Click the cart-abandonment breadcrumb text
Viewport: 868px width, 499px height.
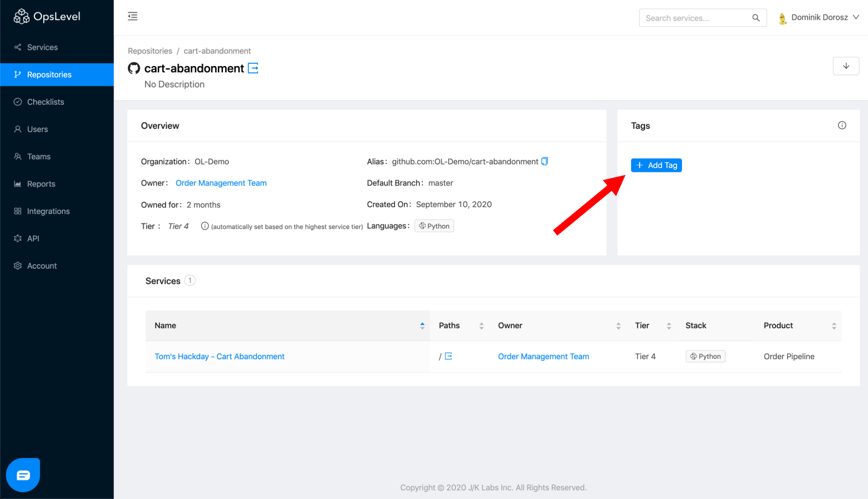tap(217, 51)
